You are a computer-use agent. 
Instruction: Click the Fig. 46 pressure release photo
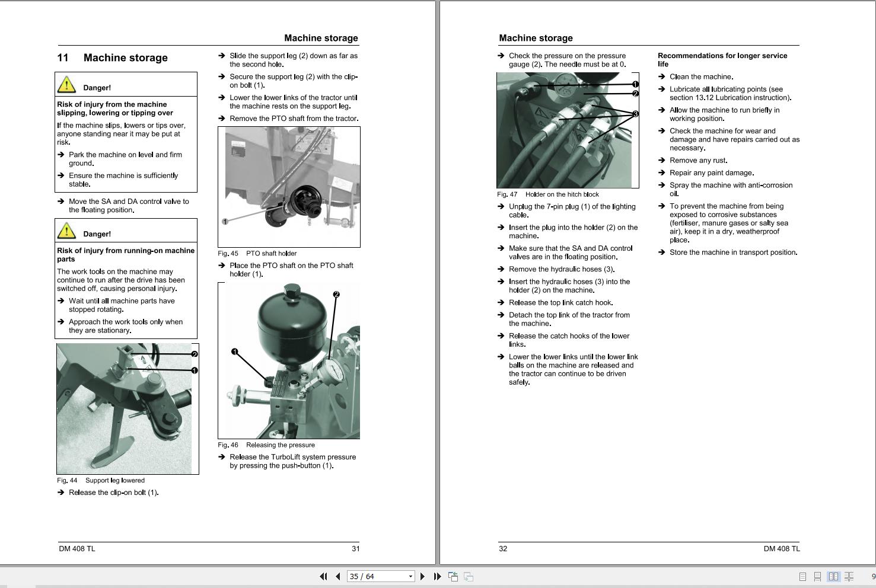[x=290, y=360]
